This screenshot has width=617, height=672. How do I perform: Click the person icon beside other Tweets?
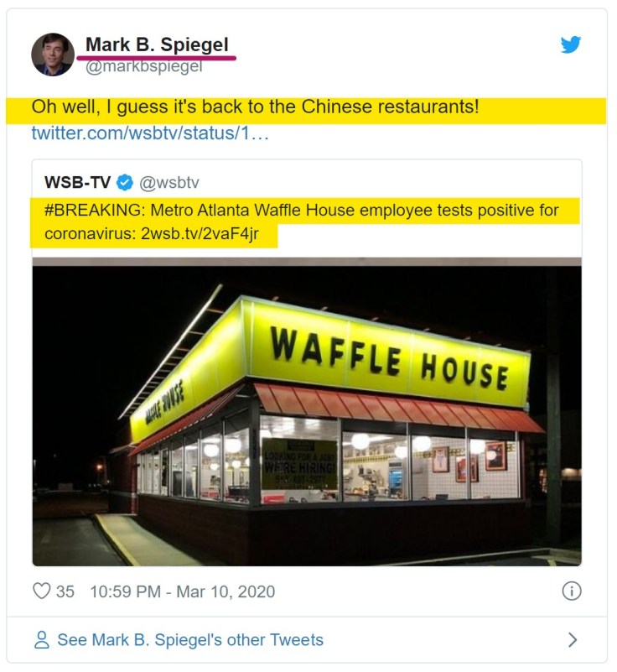pyautogui.click(x=42, y=640)
